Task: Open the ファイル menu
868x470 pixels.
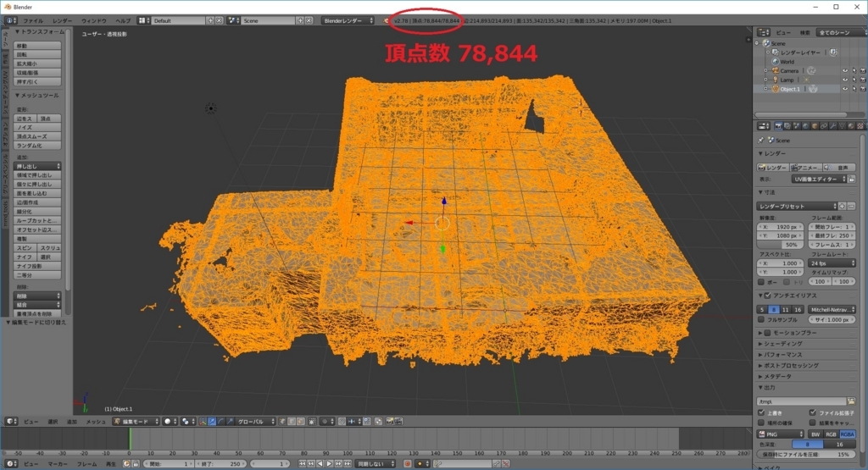Action: [x=33, y=20]
